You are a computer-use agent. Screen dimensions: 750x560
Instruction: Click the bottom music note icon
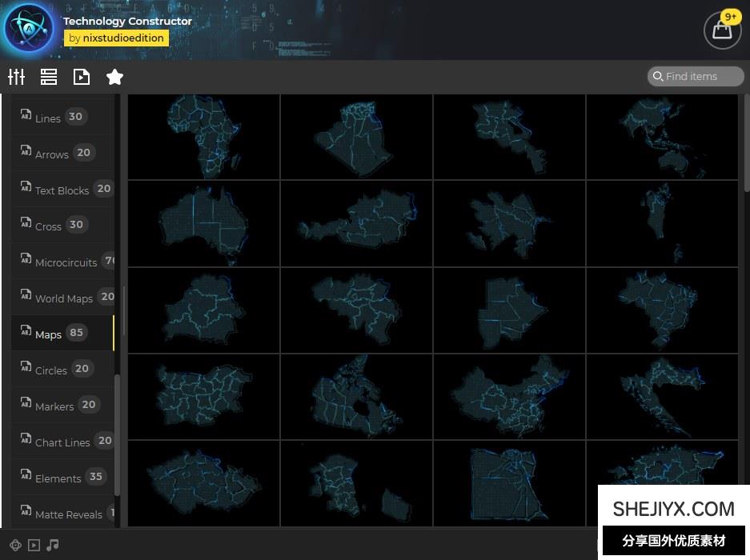point(53,545)
